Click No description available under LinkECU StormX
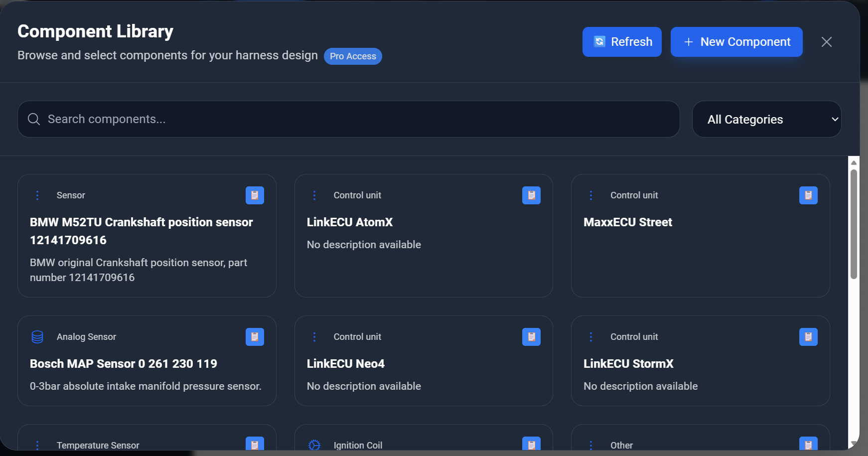Screen dimensions: 868x456 point(640,386)
